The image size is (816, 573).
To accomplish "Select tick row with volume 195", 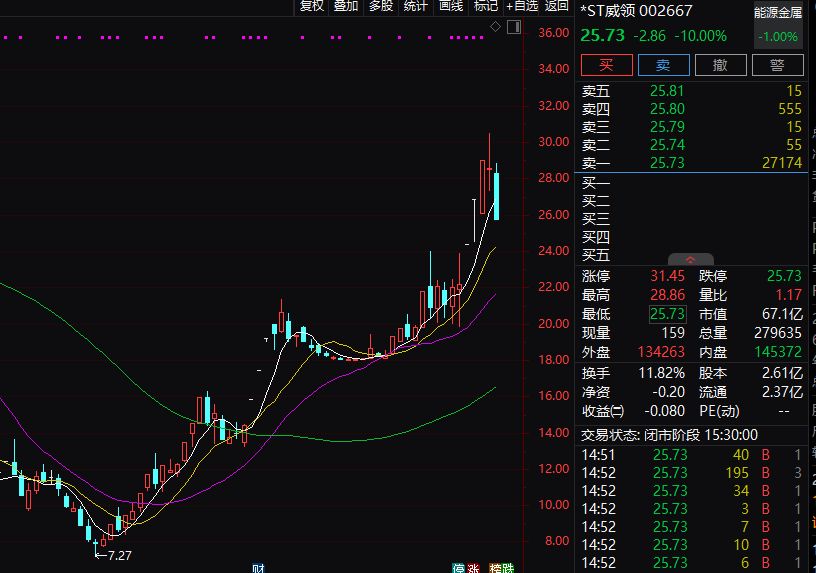I will click(692, 473).
